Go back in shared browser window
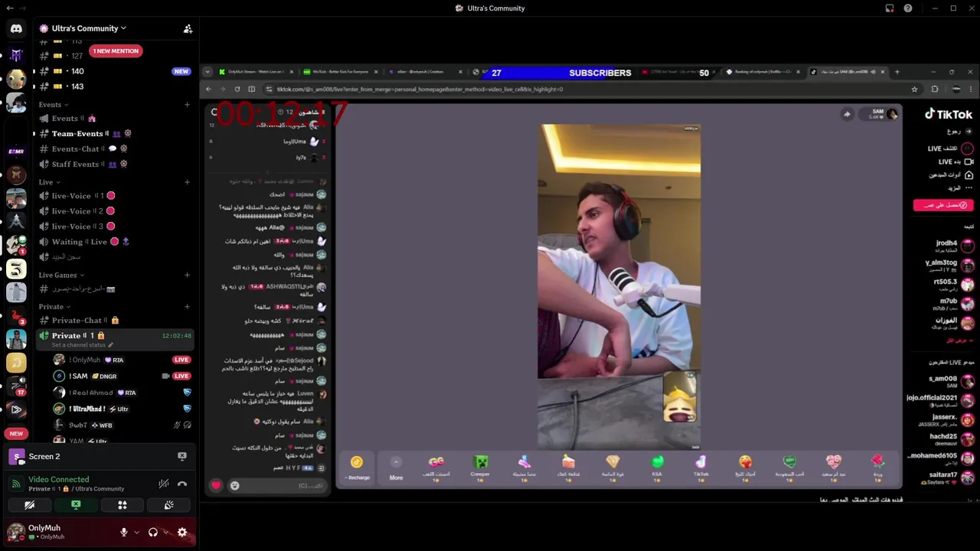Image resolution: width=980 pixels, height=551 pixels. [208, 90]
